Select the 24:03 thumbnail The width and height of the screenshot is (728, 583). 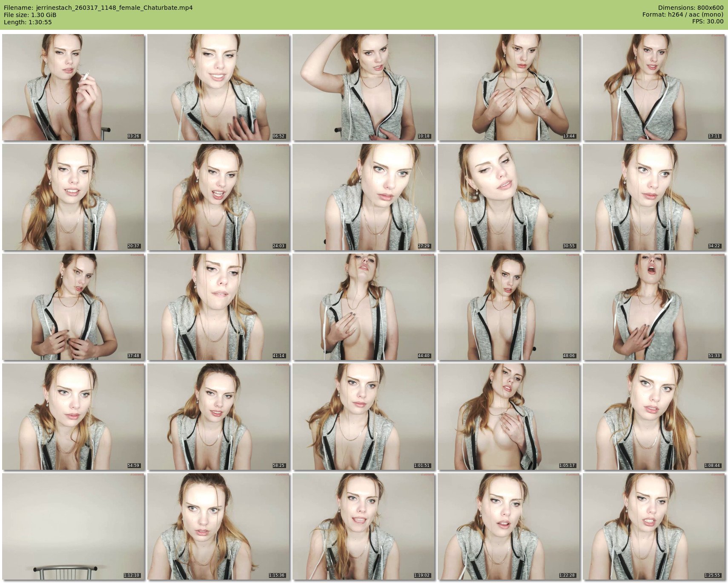[x=218, y=197]
